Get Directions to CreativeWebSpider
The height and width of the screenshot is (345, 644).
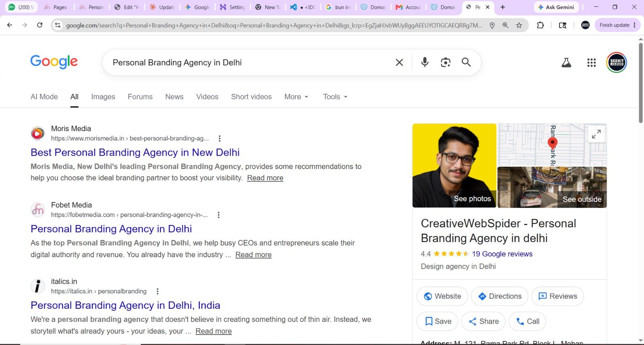(x=500, y=296)
